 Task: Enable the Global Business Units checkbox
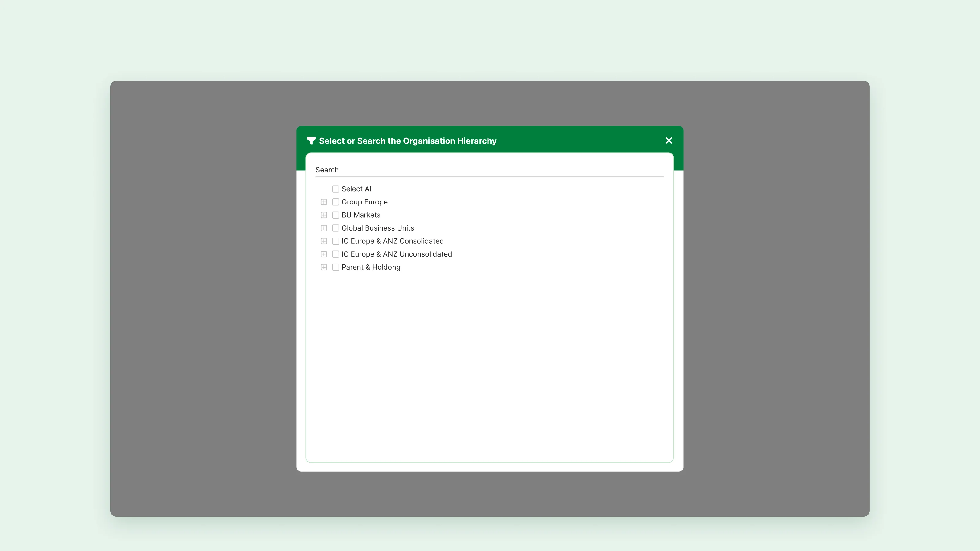point(336,228)
